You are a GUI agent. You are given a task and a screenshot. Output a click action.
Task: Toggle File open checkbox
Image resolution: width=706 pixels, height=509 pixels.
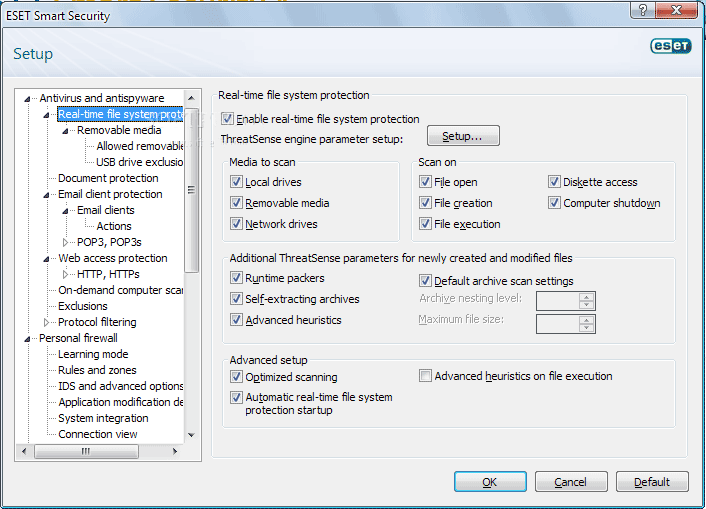[425, 182]
